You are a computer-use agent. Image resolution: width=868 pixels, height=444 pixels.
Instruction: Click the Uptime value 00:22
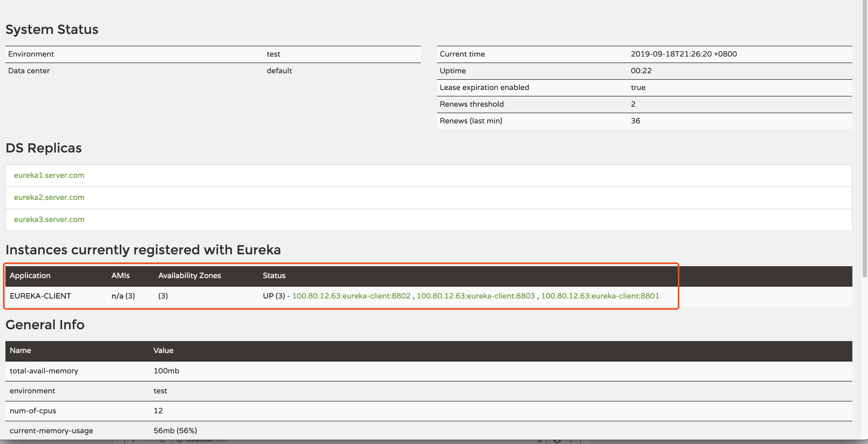click(641, 71)
